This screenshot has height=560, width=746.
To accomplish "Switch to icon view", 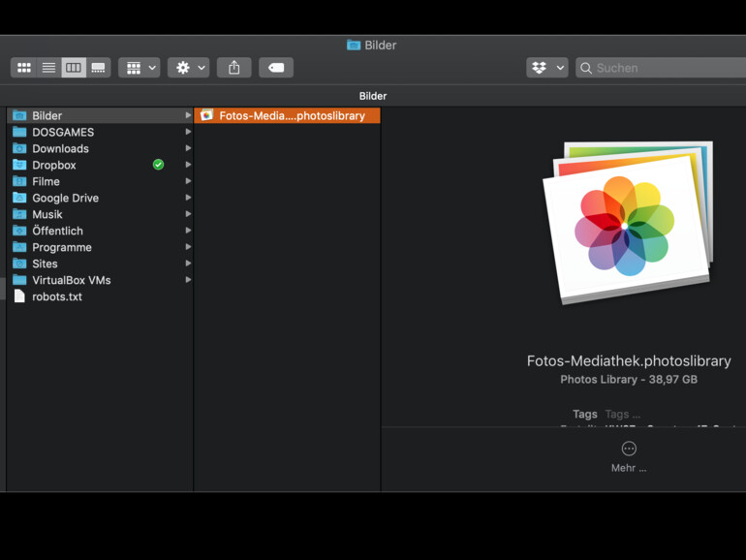I will (24, 68).
